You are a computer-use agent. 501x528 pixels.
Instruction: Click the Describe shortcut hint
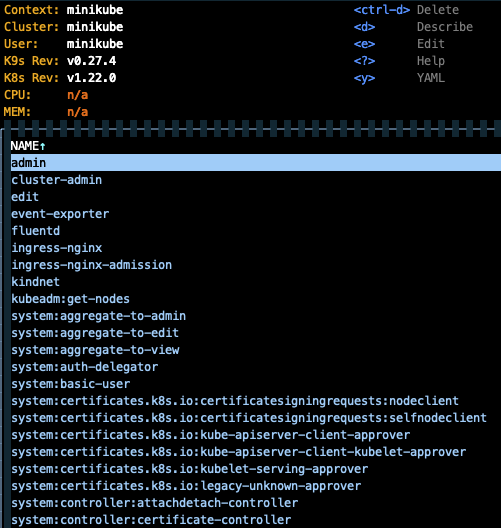pyautogui.click(x=413, y=27)
